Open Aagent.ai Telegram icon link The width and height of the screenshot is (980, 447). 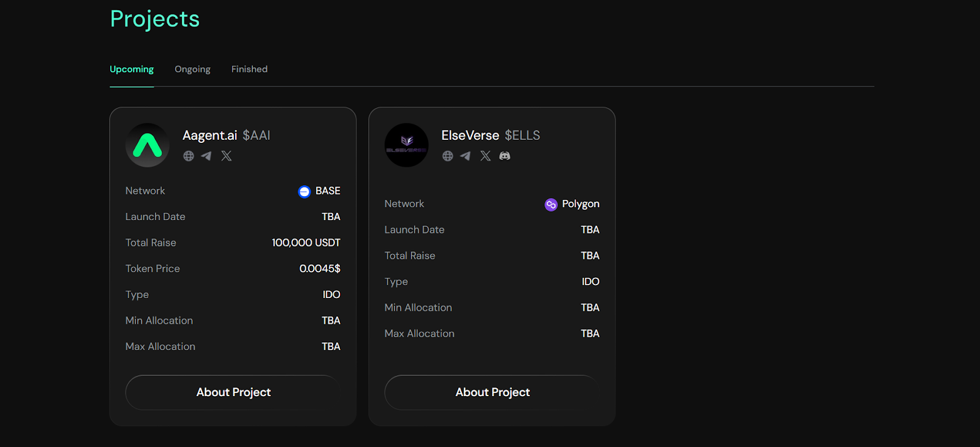click(x=206, y=156)
